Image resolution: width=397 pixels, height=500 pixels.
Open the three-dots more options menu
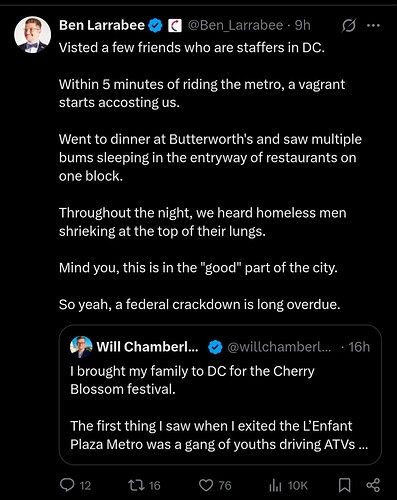[x=373, y=25]
